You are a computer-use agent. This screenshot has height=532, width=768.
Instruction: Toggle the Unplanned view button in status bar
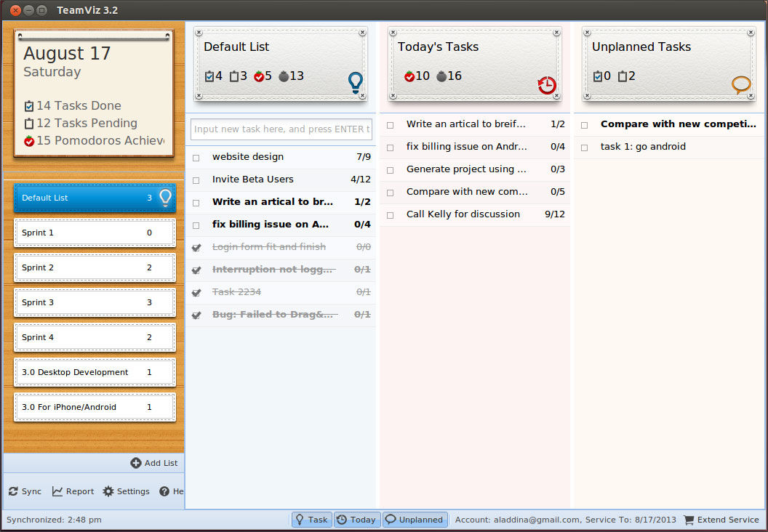point(415,520)
